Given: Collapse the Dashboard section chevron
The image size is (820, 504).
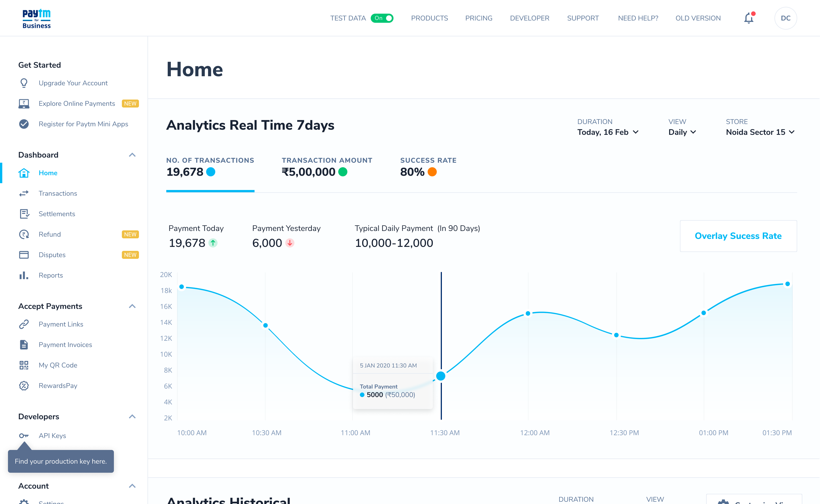Looking at the screenshot, I should [x=132, y=155].
